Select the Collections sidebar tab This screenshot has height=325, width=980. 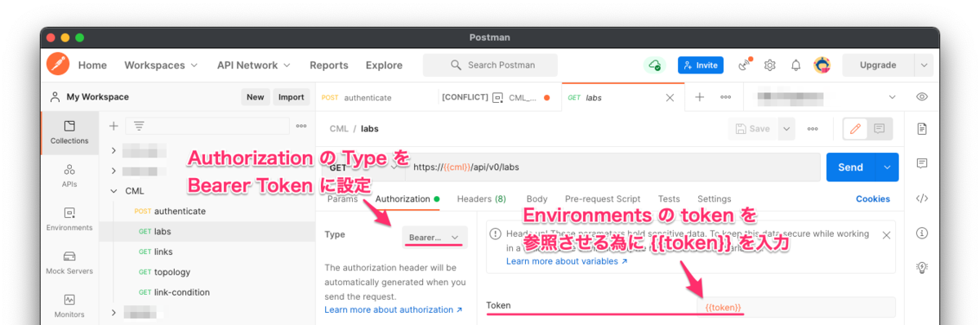(x=69, y=132)
